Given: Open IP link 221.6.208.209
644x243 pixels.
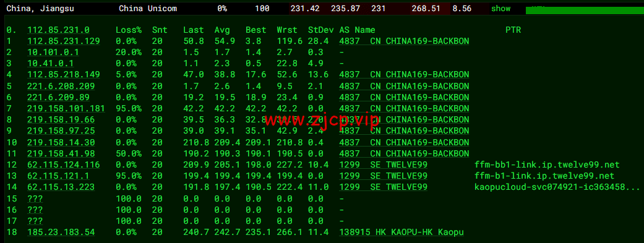Looking at the screenshot, I should [61, 86].
